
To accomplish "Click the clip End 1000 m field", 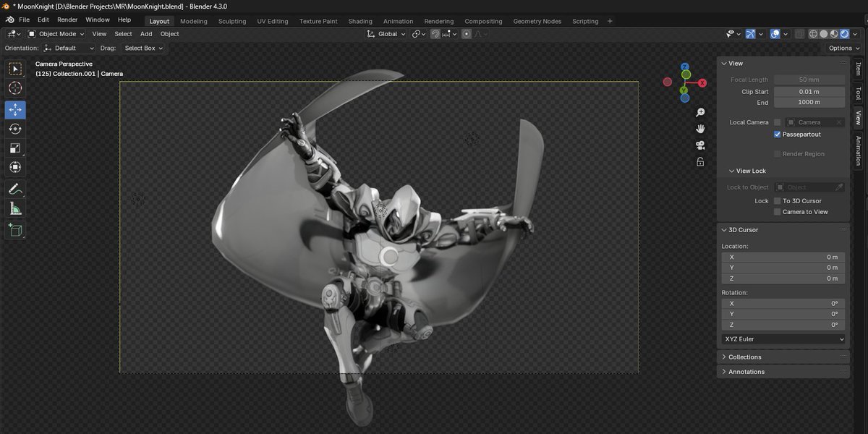I will click(809, 103).
